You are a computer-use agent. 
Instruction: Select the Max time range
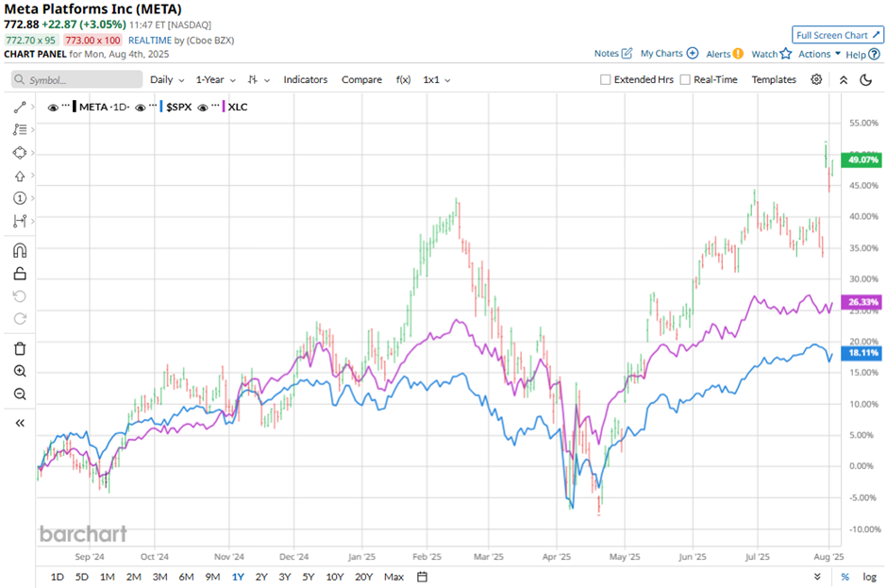(x=393, y=577)
